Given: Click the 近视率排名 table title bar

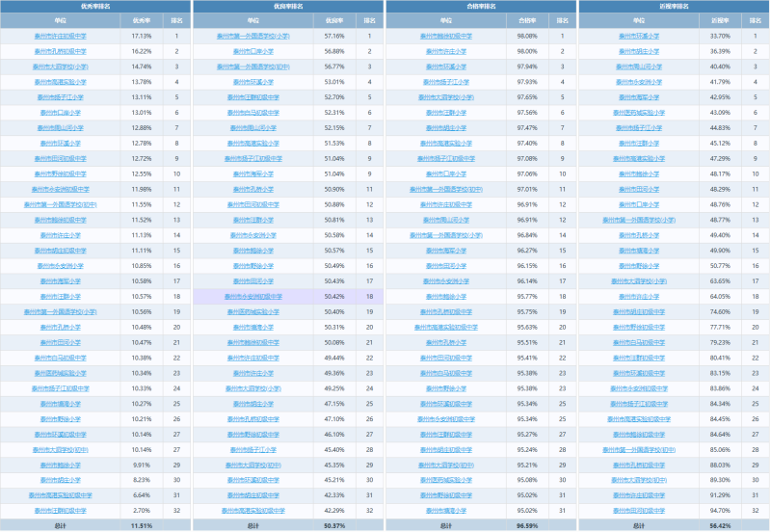Looking at the screenshot, I should 674,6.
